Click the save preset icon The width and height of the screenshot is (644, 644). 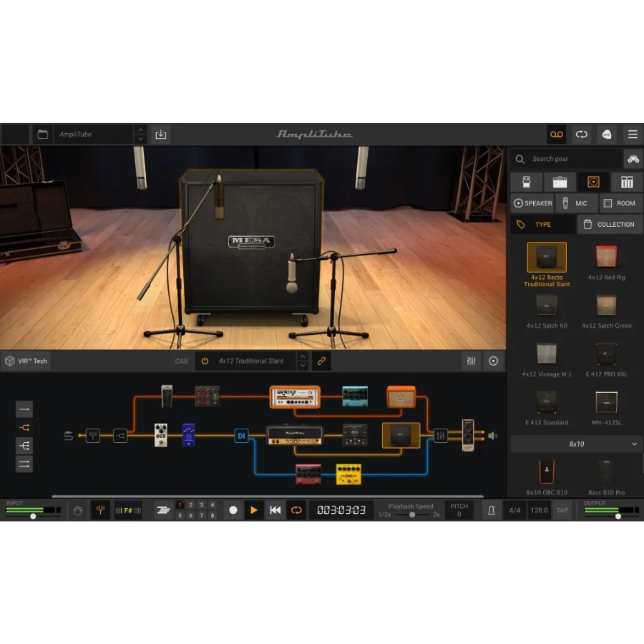click(161, 135)
